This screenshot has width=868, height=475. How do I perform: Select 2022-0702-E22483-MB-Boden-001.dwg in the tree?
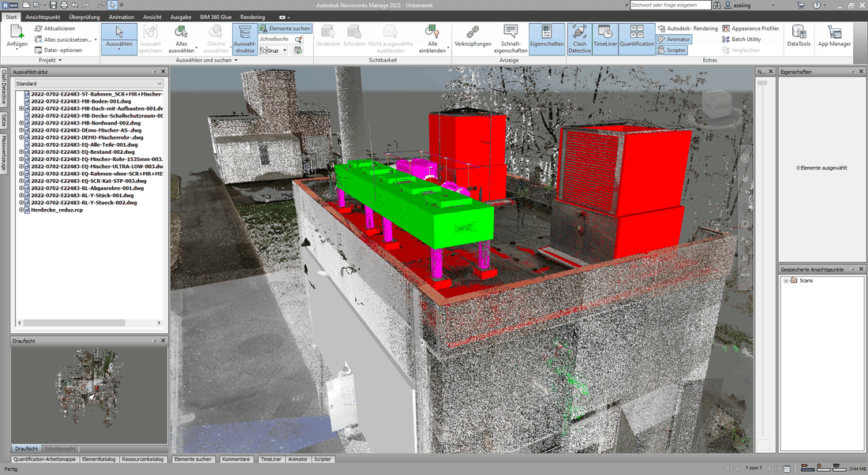80,101
